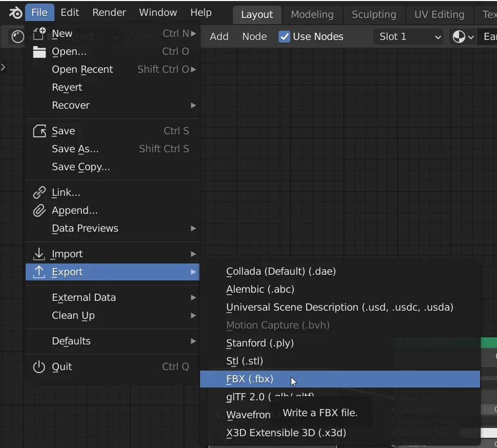The image size is (497, 448).
Task: Expand the Data Previews submenu
Action: pyautogui.click(x=193, y=229)
